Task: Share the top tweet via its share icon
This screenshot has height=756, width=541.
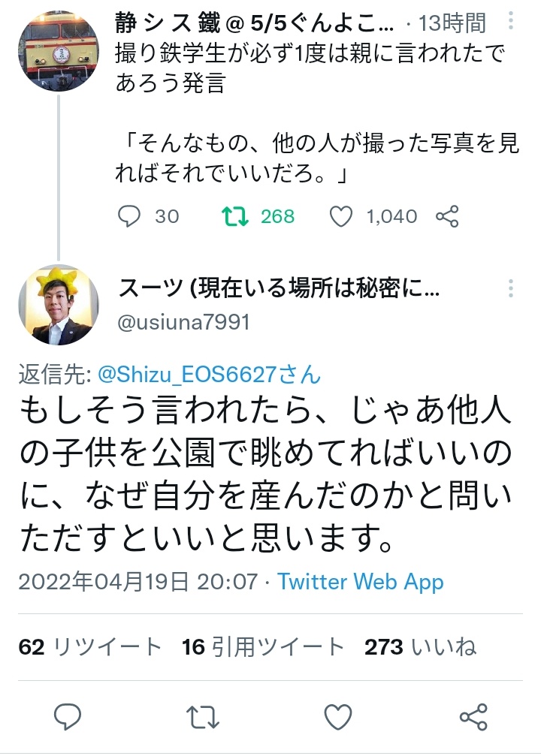Action: tap(447, 217)
